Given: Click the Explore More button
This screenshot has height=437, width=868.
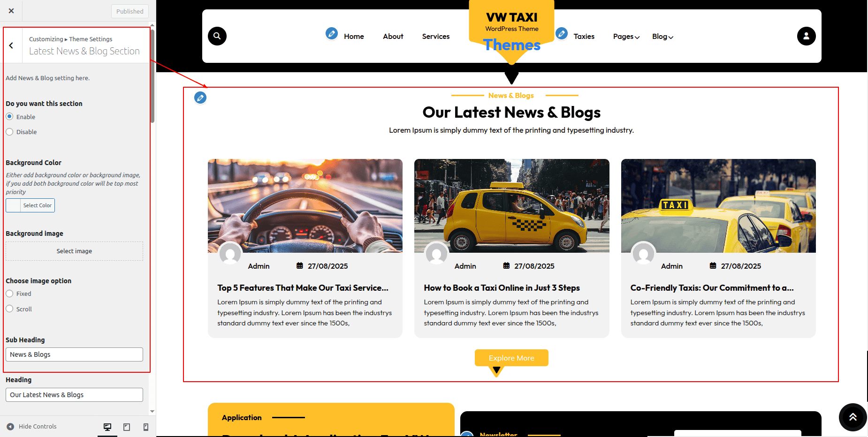Looking at the screenshot, I should pos(511,358).
